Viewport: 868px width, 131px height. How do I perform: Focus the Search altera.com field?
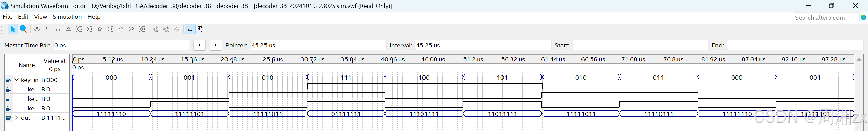pyautogui.click(x=826, y=18)
